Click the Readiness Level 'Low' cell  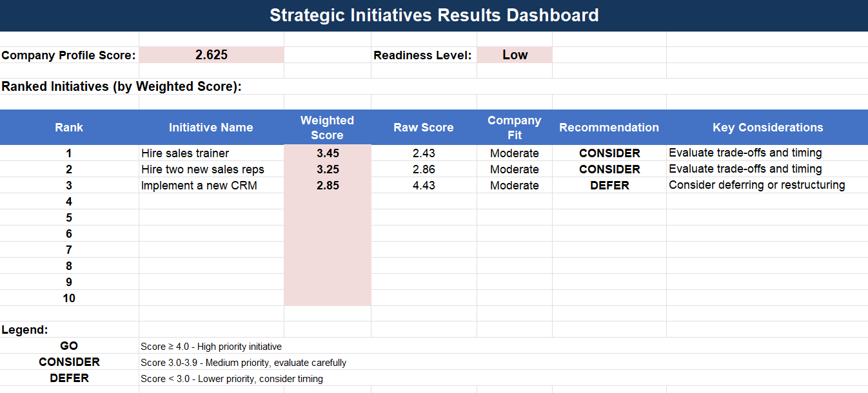[x=514, y=55]
